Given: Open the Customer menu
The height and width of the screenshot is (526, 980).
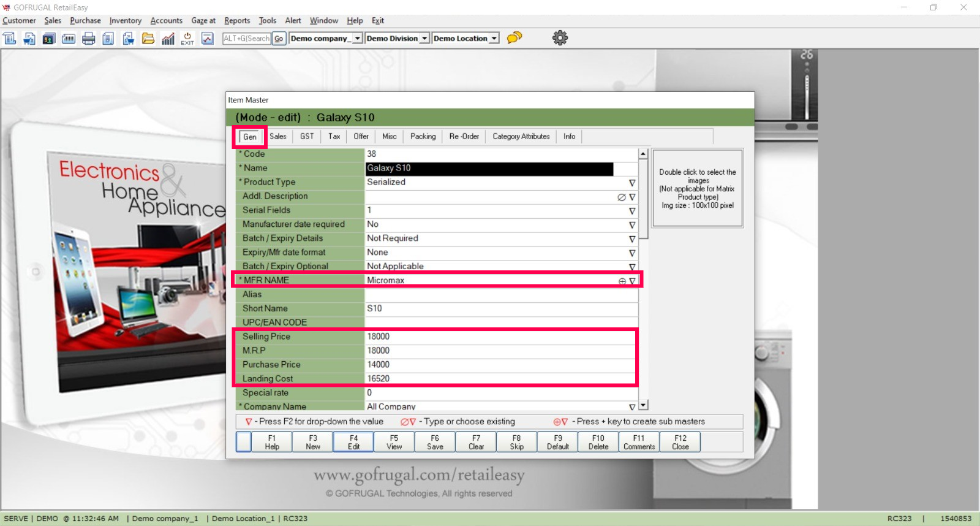Looking at the screenshot, I should pyautogui.click(x=19, y=20).
